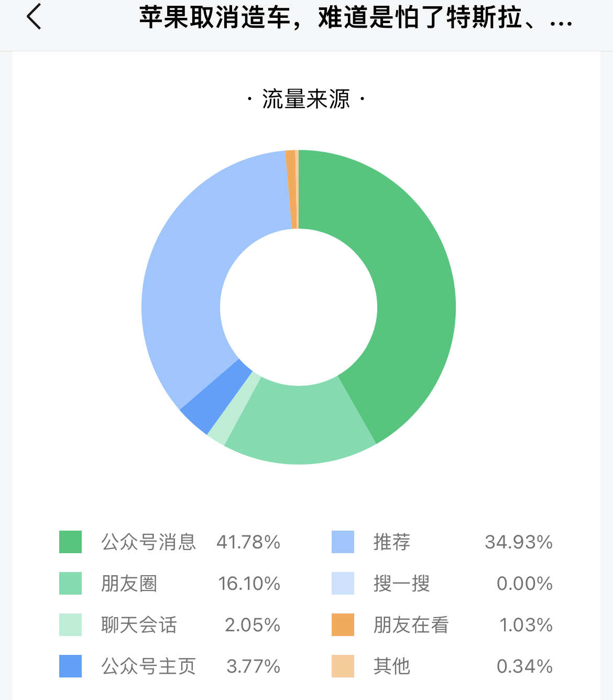The height and width of the screenshot is (700, 613).
Task: Tap the 34.93% percentage value
Action: point(519,542)
